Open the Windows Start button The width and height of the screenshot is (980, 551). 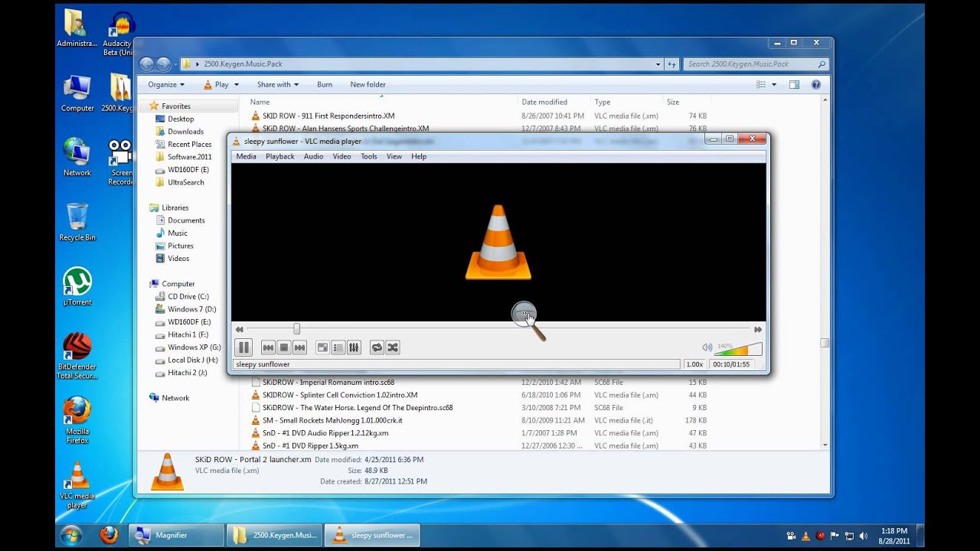point(71,535)
